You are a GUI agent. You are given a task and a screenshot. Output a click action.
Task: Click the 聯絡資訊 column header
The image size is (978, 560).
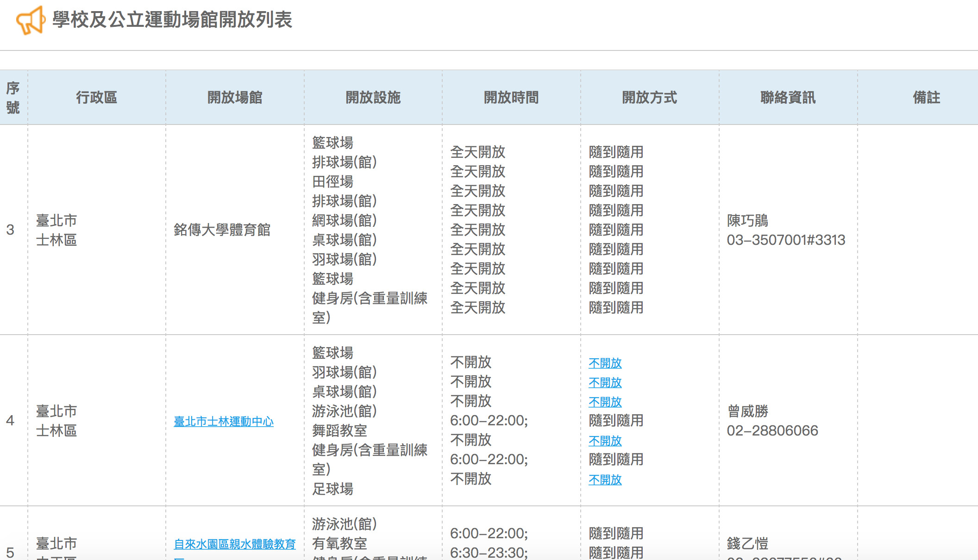click(788, 98)
